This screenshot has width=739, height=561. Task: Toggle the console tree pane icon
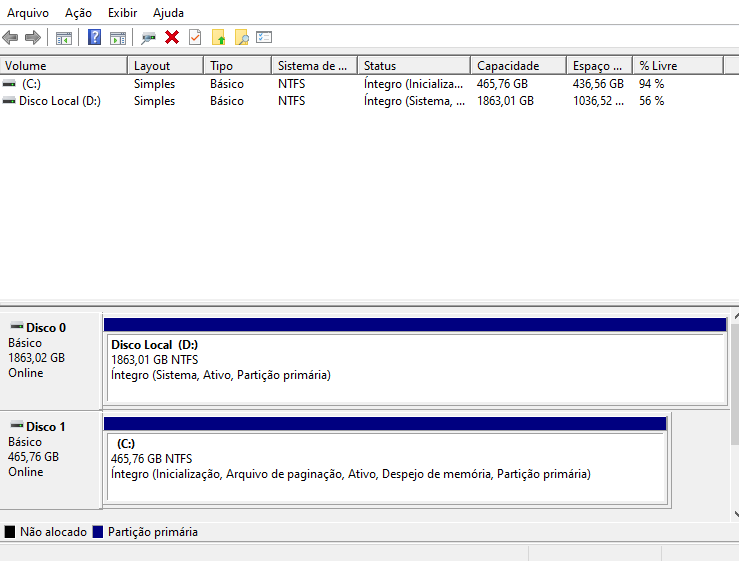[64, 38]
